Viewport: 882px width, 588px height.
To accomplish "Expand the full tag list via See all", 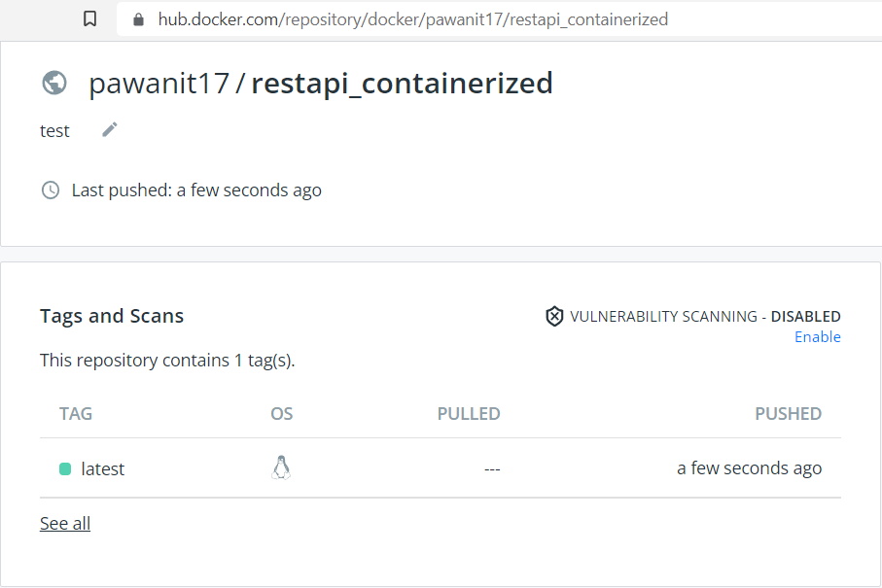I will tap(64, 523).
